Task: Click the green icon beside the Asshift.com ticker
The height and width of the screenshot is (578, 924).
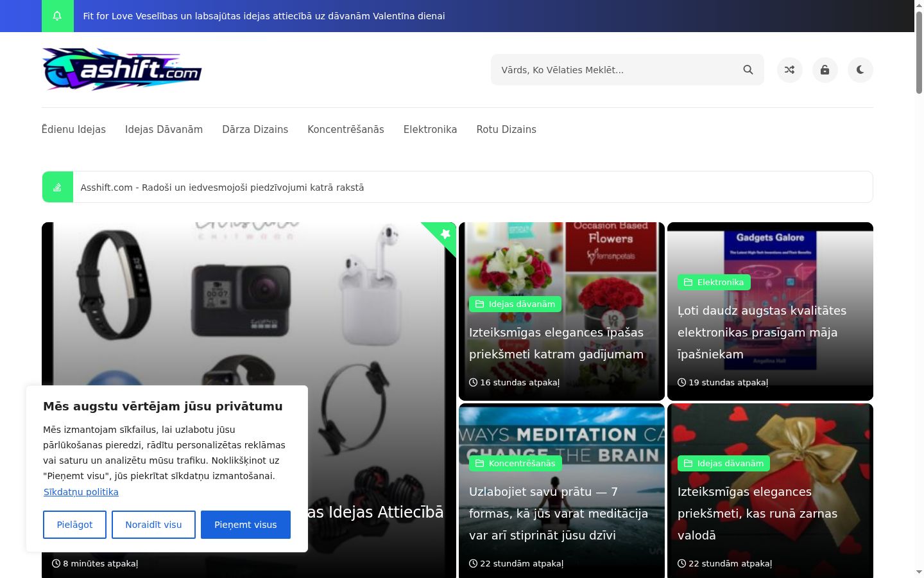Action: pos(58,187)
